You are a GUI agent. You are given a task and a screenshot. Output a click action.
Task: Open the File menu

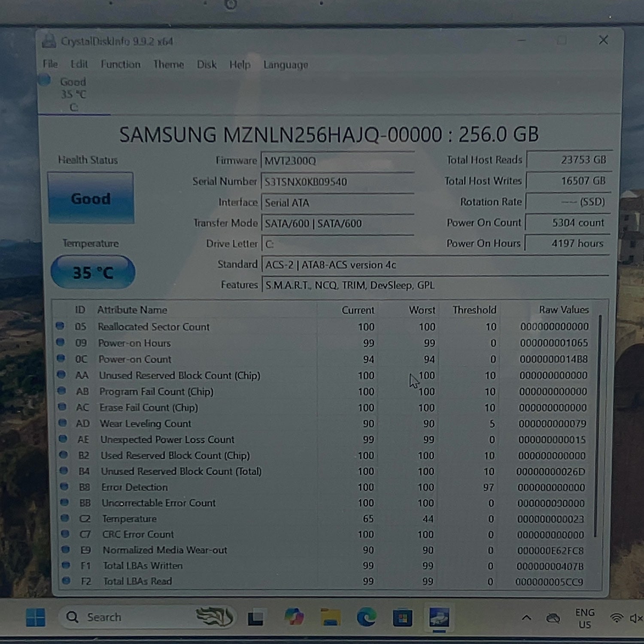[50, 64]
